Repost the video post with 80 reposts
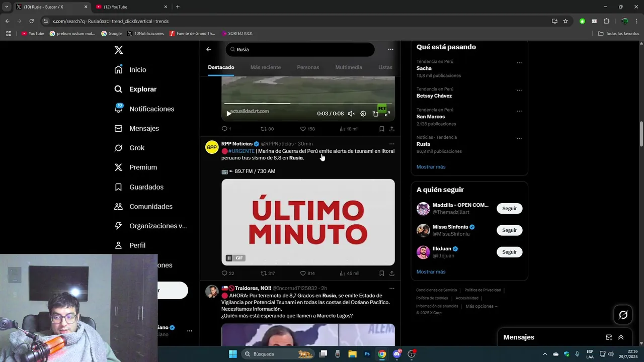Screen dimensions: 644x362 [267, 129]
